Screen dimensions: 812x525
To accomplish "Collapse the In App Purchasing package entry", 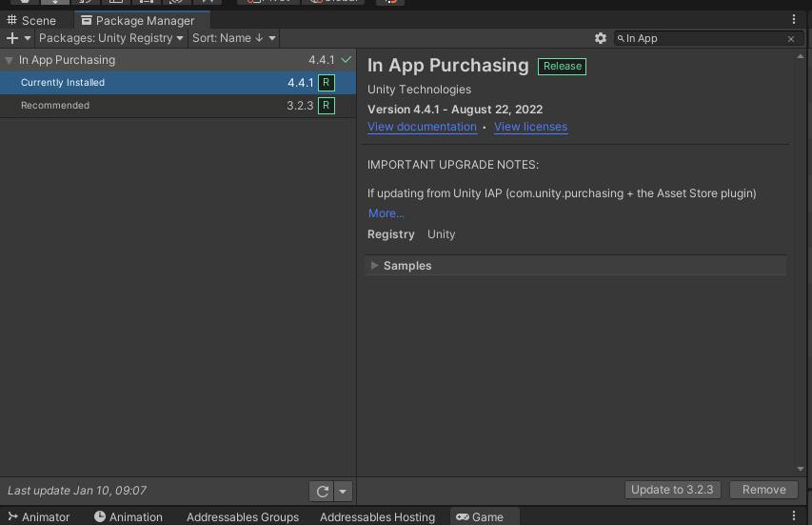I will tap(9, 60).
